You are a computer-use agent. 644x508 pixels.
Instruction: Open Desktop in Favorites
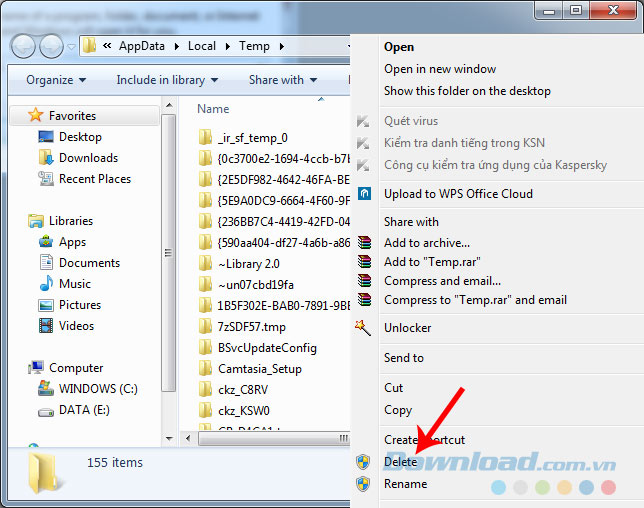[80, 137]
